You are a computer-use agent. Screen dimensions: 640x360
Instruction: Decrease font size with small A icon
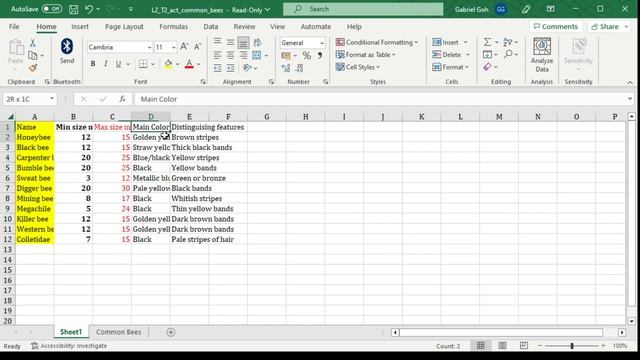198,47
